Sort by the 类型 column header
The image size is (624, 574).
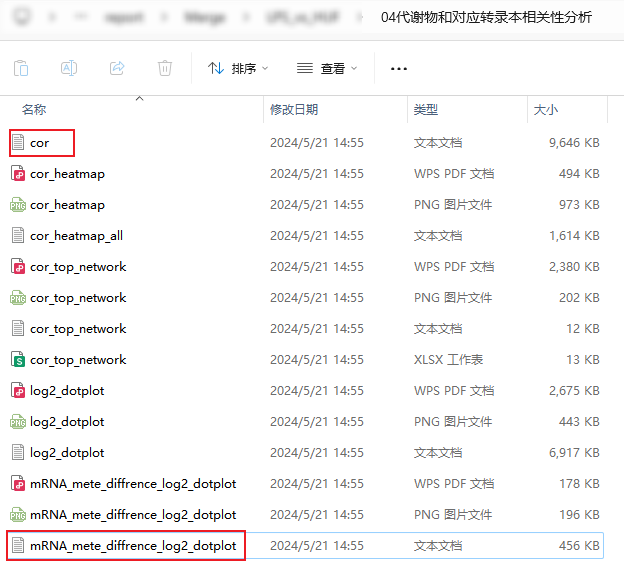tap(426, 109)
